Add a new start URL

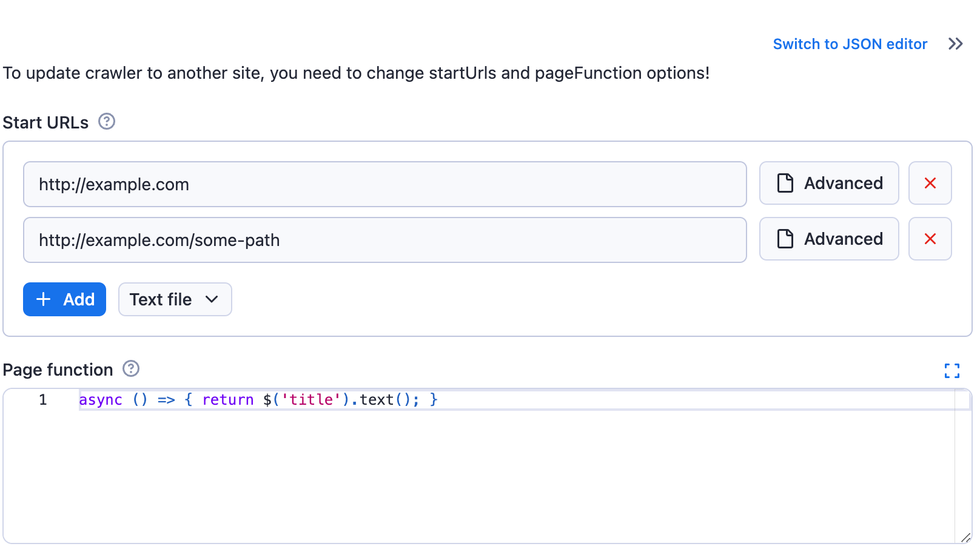(x=64, y=299)
